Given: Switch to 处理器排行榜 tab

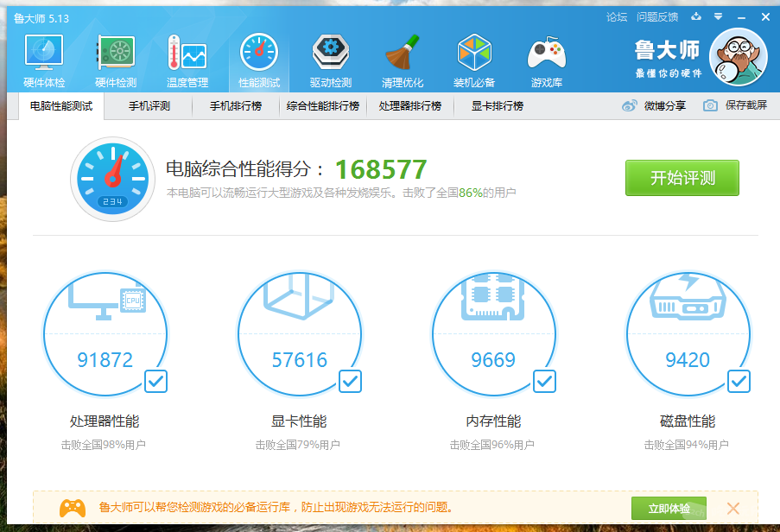Looking at the screenshot, I should coord(410,106).
